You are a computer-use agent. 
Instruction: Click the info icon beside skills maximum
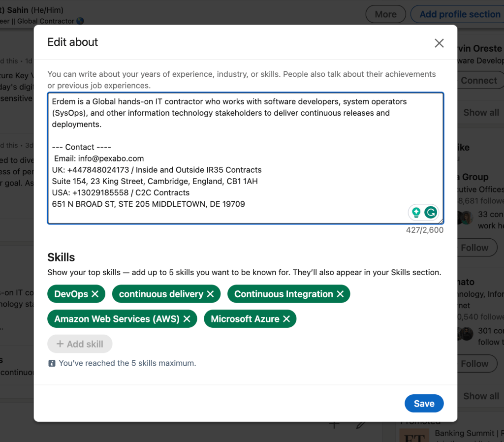click(51, 363)
